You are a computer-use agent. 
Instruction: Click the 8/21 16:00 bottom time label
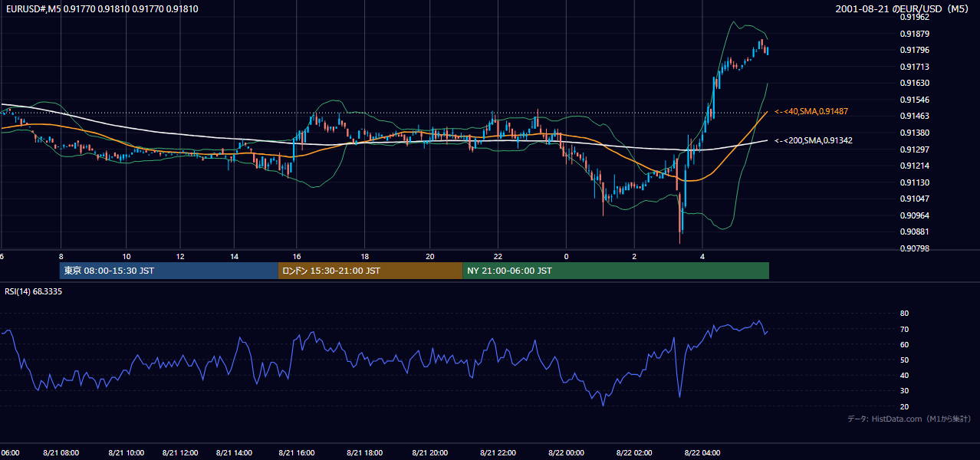pos(297,453)
